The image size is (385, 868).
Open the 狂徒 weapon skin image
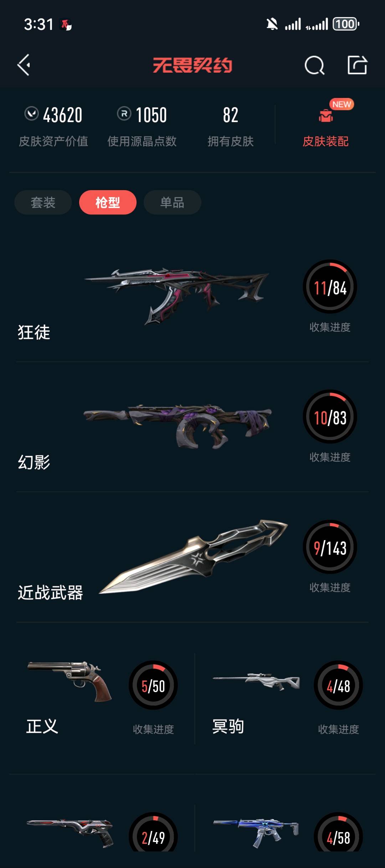[176, 296]
